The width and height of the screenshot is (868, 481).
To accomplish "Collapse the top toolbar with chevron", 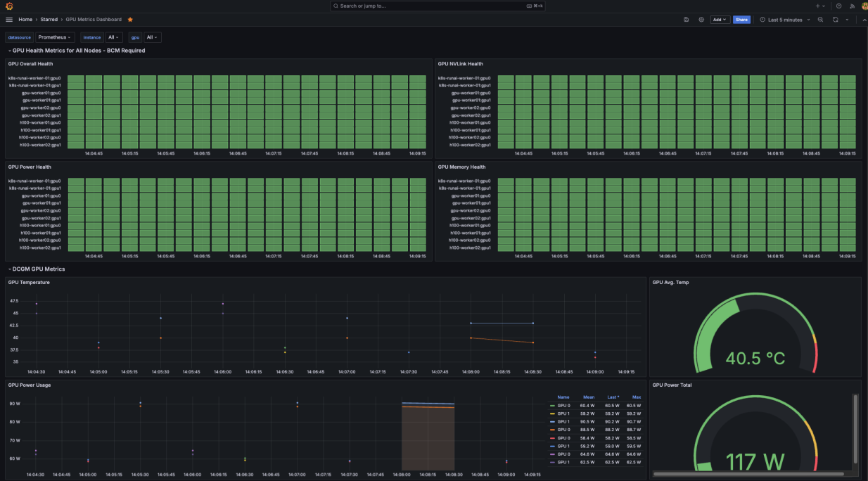I will coord(864,20).
